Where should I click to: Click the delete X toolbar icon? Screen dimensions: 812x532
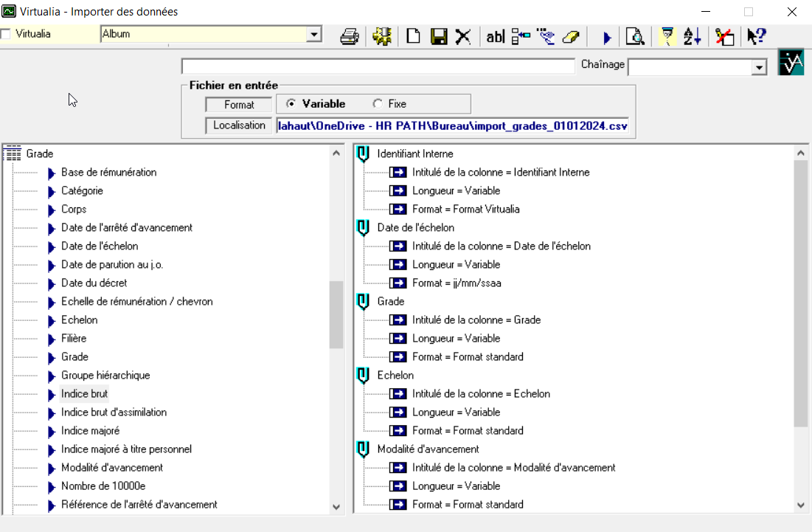(462, 36)
